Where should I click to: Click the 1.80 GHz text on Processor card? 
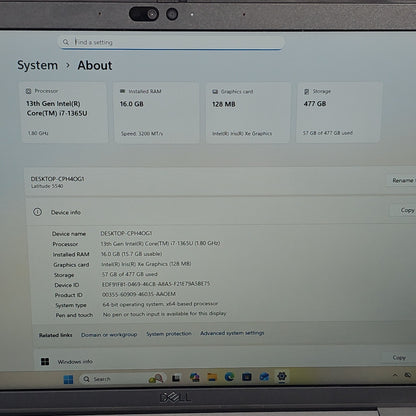pyautogui.click(x=38, y=133)
